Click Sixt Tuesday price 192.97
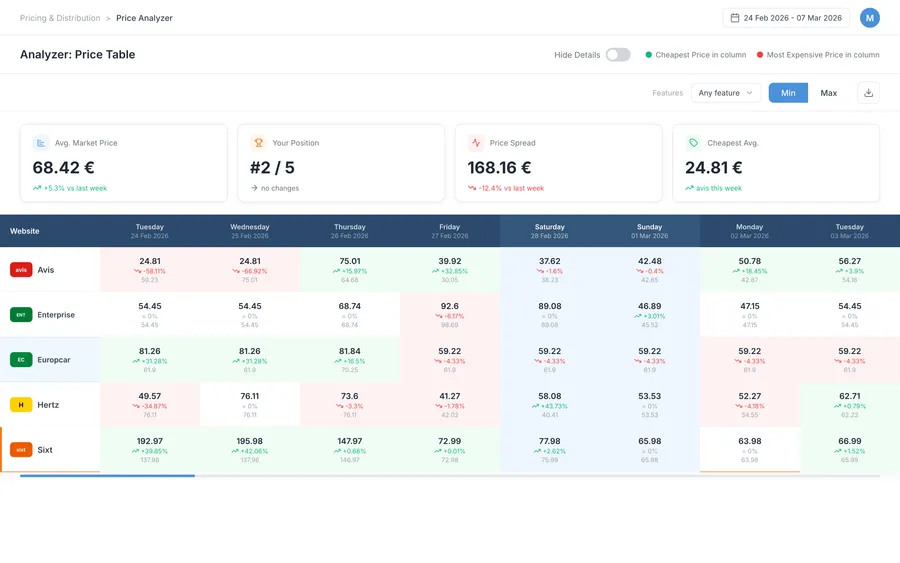This screenshot has height=563, width=900. coord(150,441)
